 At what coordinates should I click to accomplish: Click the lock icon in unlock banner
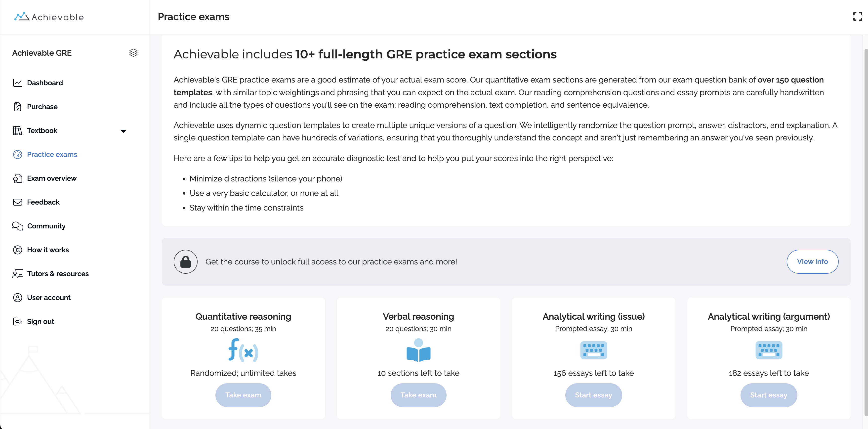click(x=185, y=261)
